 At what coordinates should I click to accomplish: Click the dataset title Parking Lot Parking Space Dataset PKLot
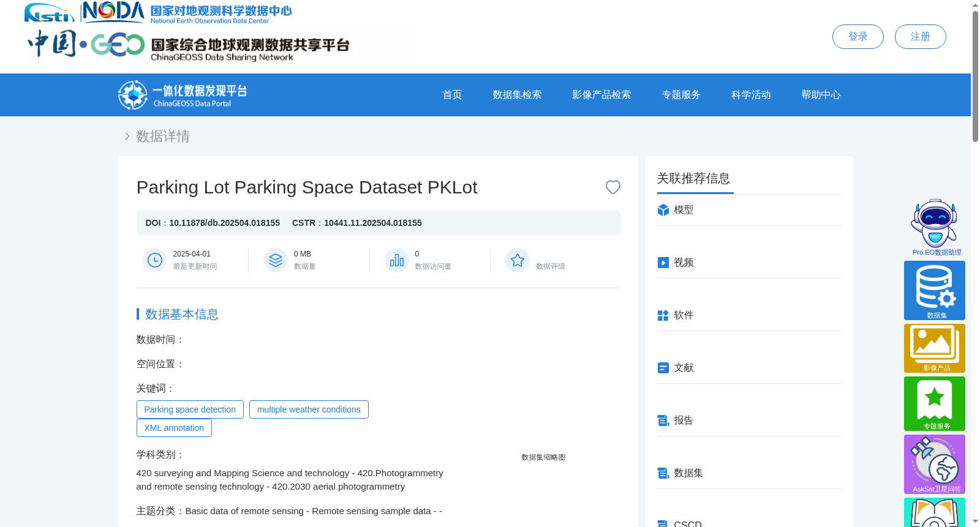click(307, 187)
